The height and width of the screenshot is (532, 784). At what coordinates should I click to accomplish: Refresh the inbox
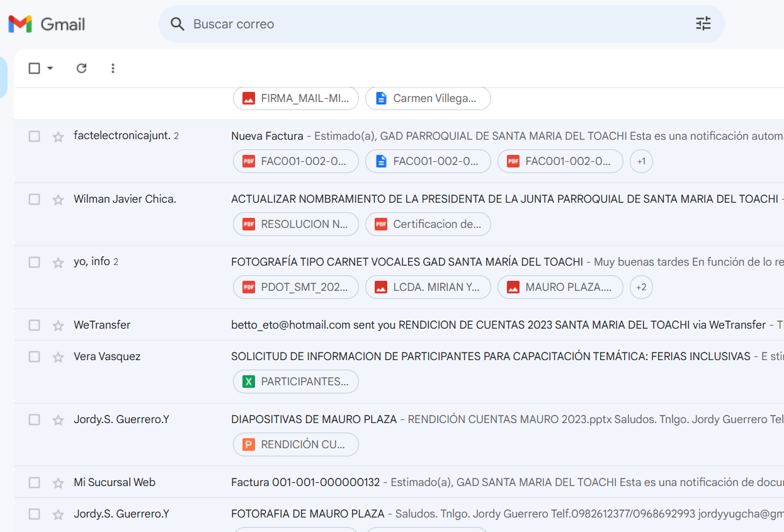pos(81,68)
